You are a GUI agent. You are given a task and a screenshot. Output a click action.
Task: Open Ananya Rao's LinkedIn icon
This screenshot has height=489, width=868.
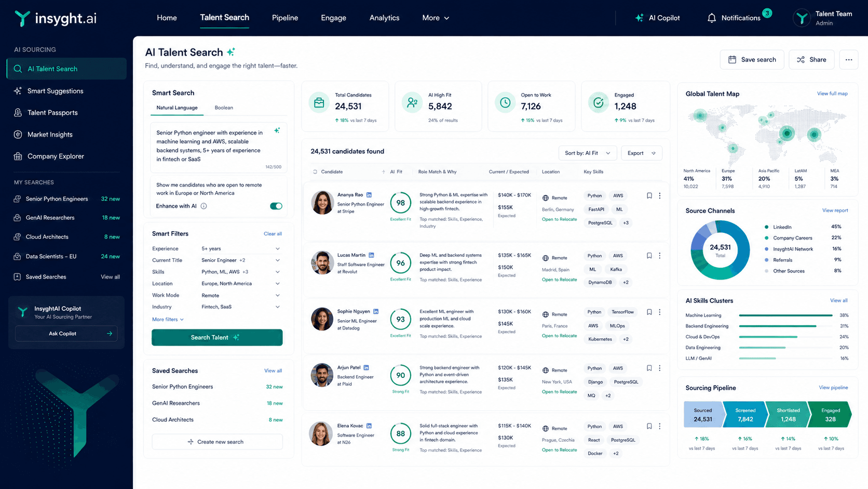point(369,195)
